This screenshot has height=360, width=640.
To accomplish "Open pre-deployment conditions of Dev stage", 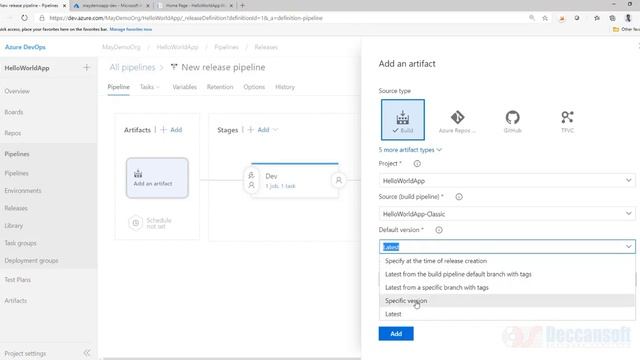I will coord(251,180).
